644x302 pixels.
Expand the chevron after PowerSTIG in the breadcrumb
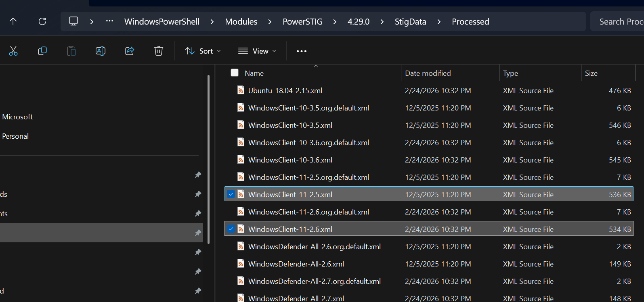click(x=335, y=22)
